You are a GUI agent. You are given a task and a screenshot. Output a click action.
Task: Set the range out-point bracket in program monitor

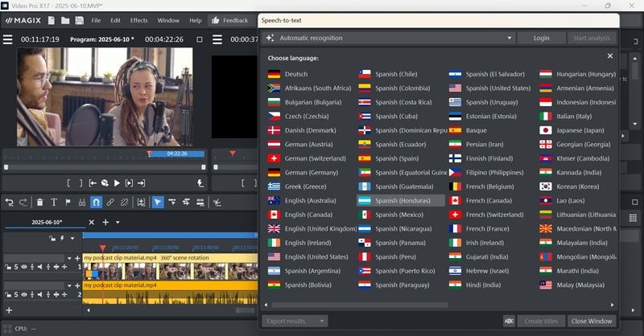80,183
